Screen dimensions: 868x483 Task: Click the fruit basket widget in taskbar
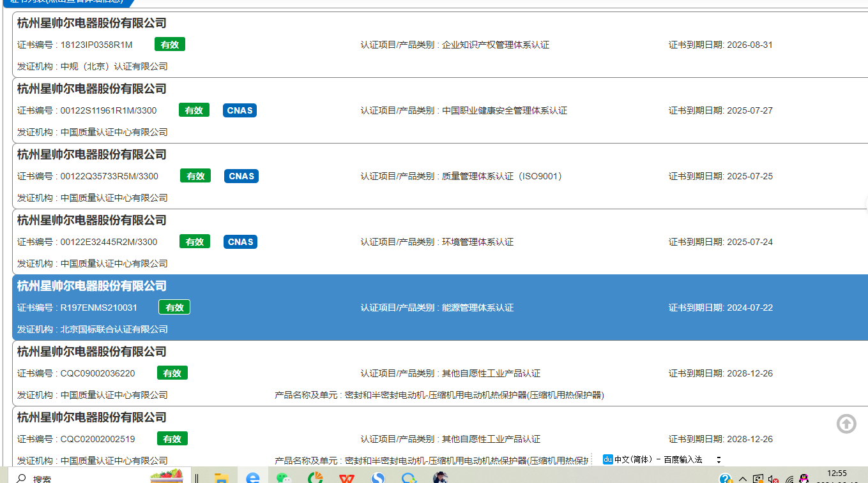click(x=166, y=476)
